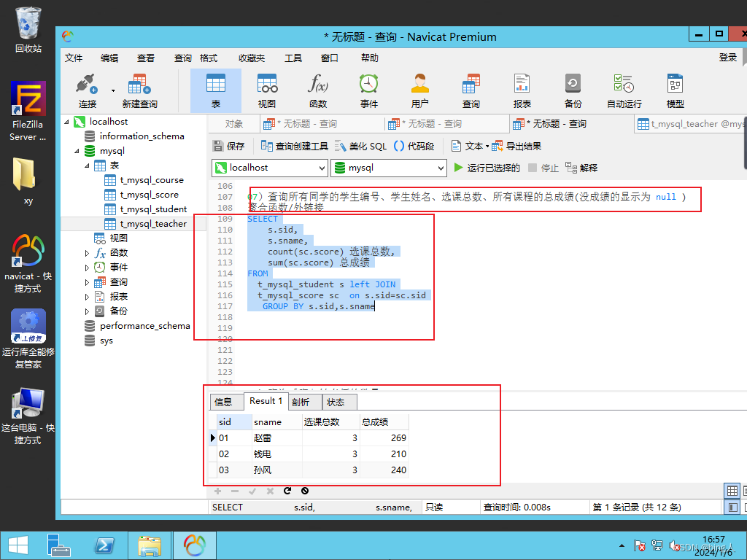The height and width of the screenshot is (560, 747).
Task: Expand the 备份 tree node
Action: point(87,311)
